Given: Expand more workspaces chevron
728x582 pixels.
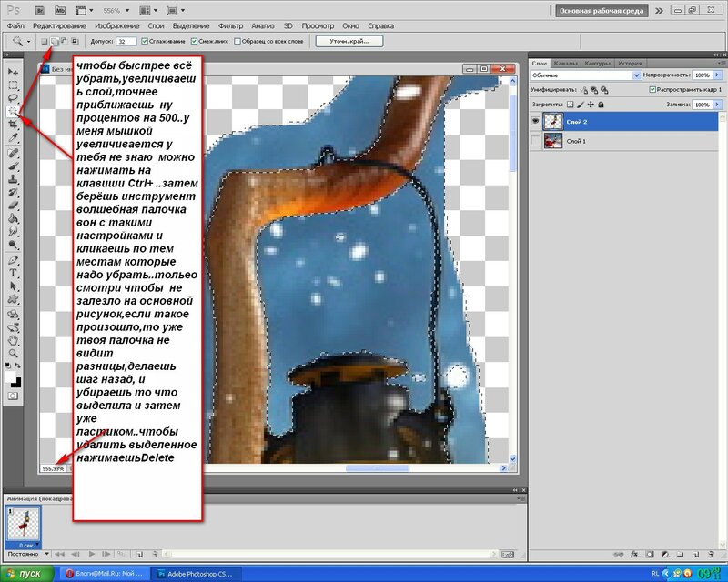Looking at the screenshot, I should tap(659, 11).
